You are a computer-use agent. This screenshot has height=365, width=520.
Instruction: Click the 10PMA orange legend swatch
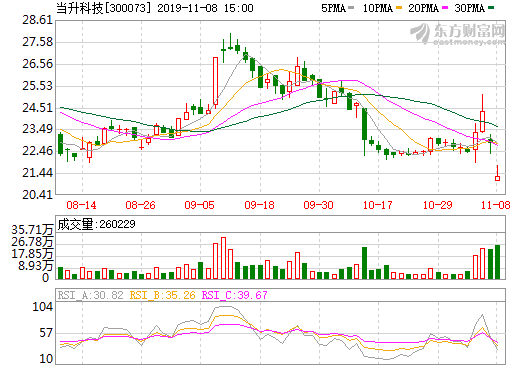(x=399, y=7)
